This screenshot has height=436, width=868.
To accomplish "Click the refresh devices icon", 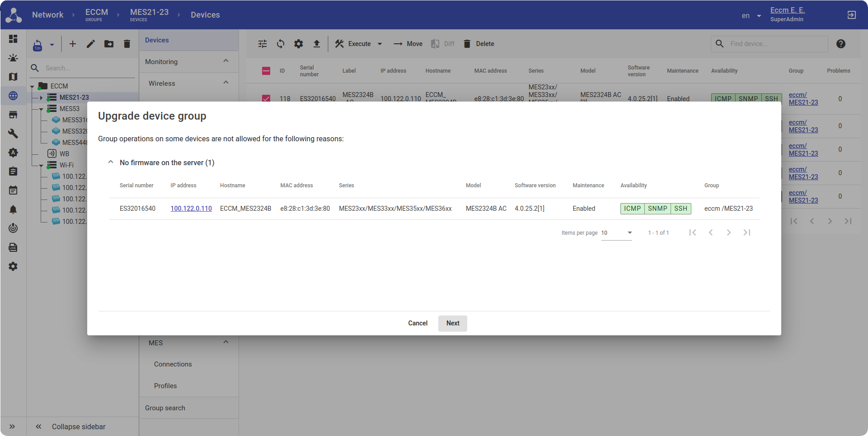I will point(281,44).
